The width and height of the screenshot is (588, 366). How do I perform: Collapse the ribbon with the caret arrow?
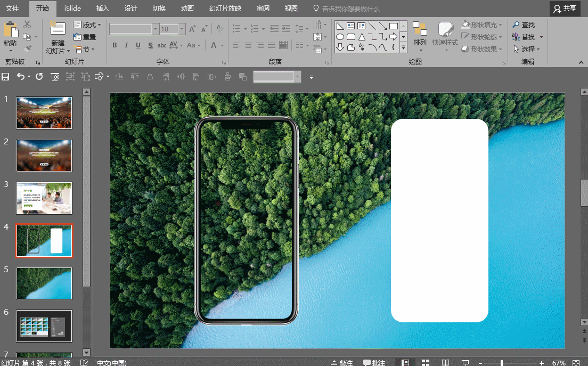581,62
